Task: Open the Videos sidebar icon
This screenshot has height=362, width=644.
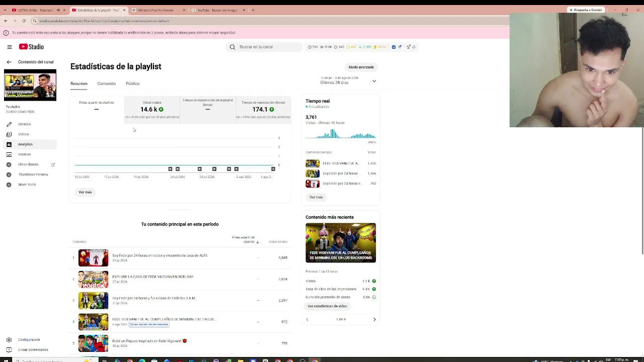Action: pyautogui.click(x=9, y=134)
